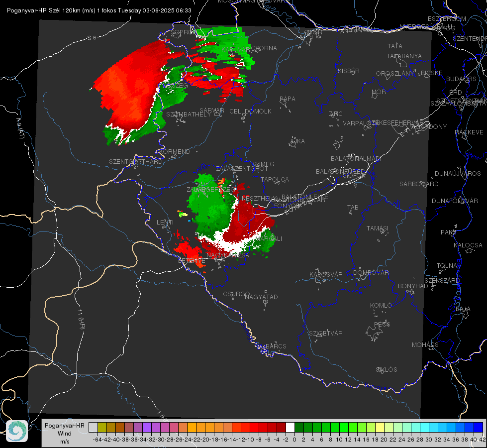
Task: Click the BALATONALMADI town label
Action: (356, 159)
